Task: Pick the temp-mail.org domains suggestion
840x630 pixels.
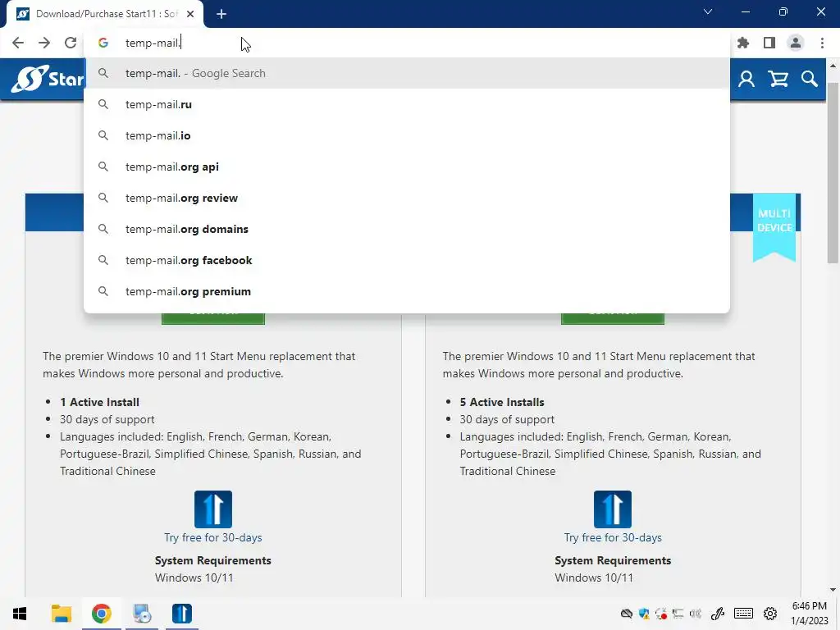Action: tap(407, 229)
